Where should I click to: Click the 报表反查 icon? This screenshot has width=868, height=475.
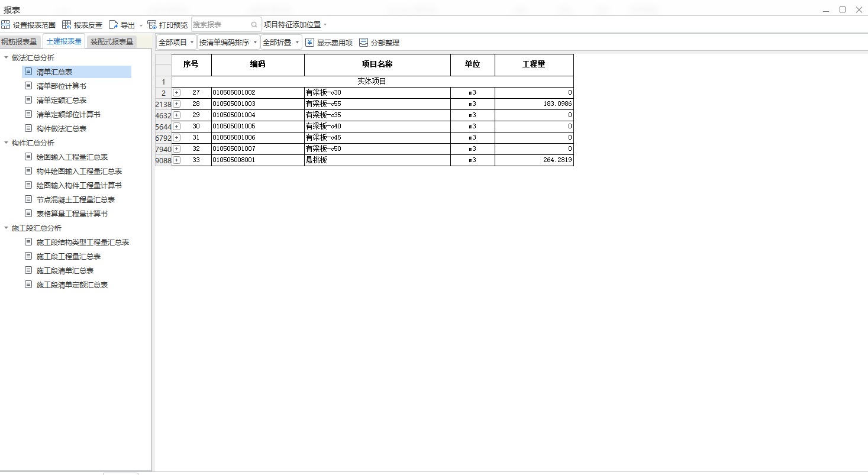[66, 25]
